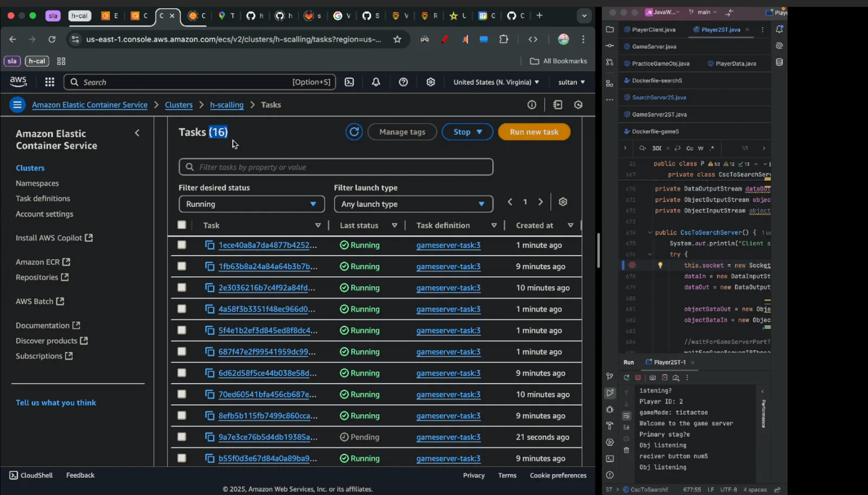Image resolution: width=868 pixels, height=495 pixels.
Task: Open Tell us what you think link
Action: point(56,403)
